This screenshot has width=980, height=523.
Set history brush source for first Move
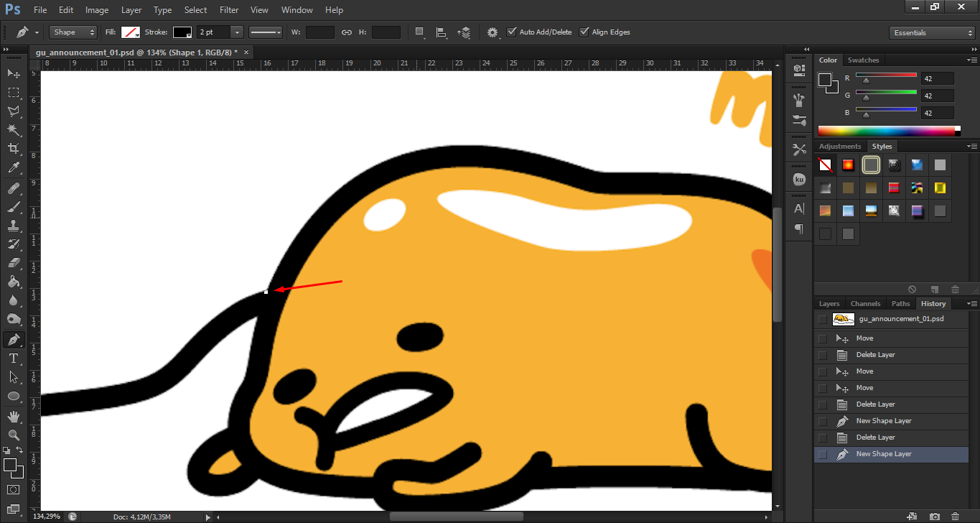click(822, 338)
